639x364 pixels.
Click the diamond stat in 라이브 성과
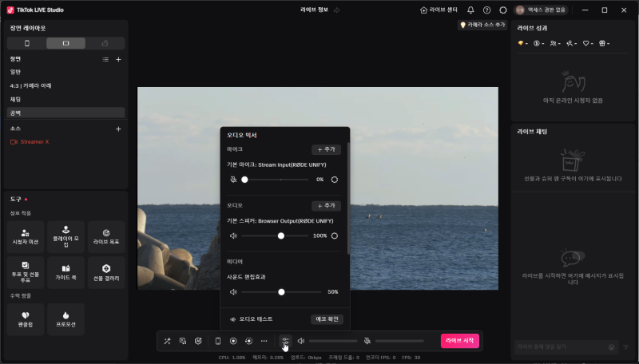tap(522, 43)
